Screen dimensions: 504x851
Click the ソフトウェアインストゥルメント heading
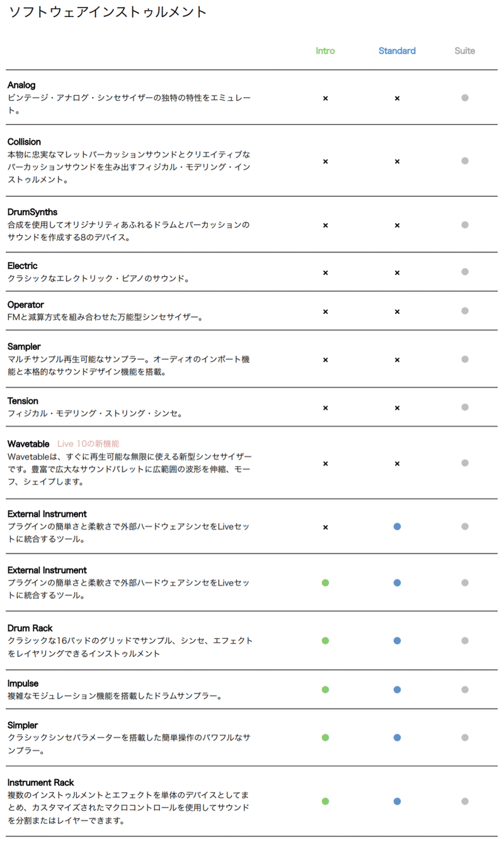click(x=108, y=11)
